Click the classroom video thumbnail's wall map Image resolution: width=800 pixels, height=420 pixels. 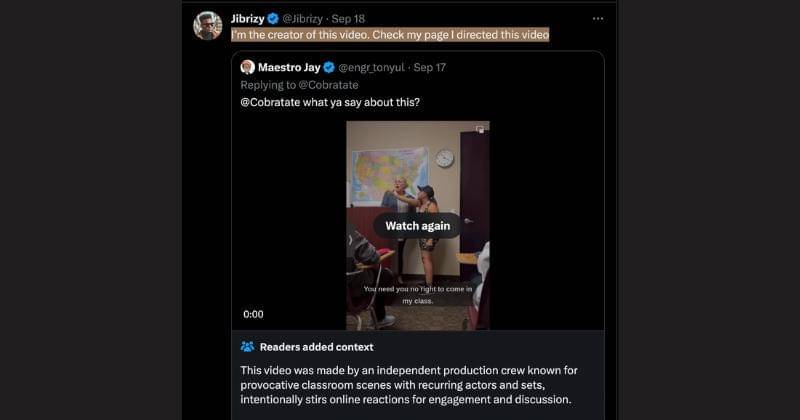click(x=390, y=170)
